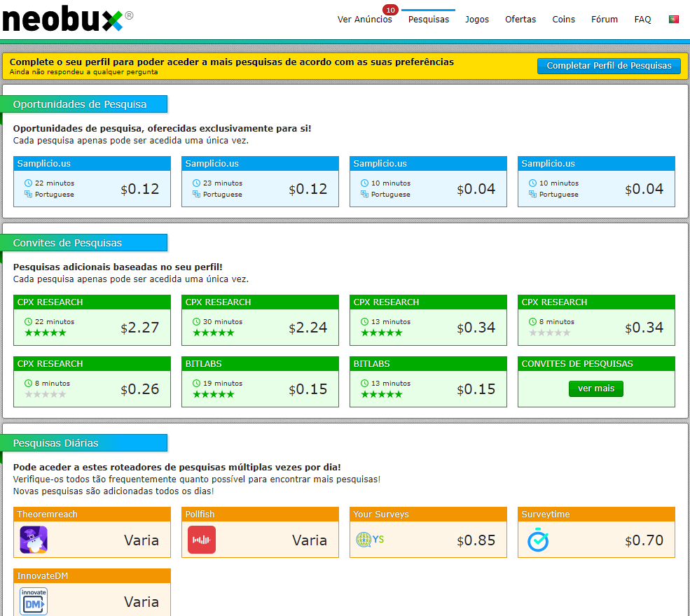
Task: Click the language icon beside 23 minutos Portuguese
Action: (196, 194)
